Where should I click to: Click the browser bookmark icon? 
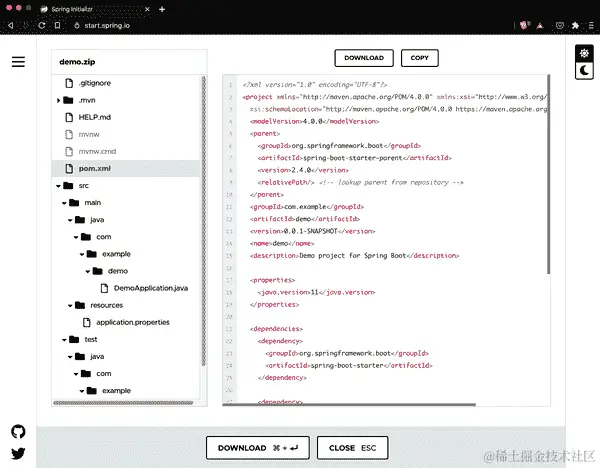point(57,25)
